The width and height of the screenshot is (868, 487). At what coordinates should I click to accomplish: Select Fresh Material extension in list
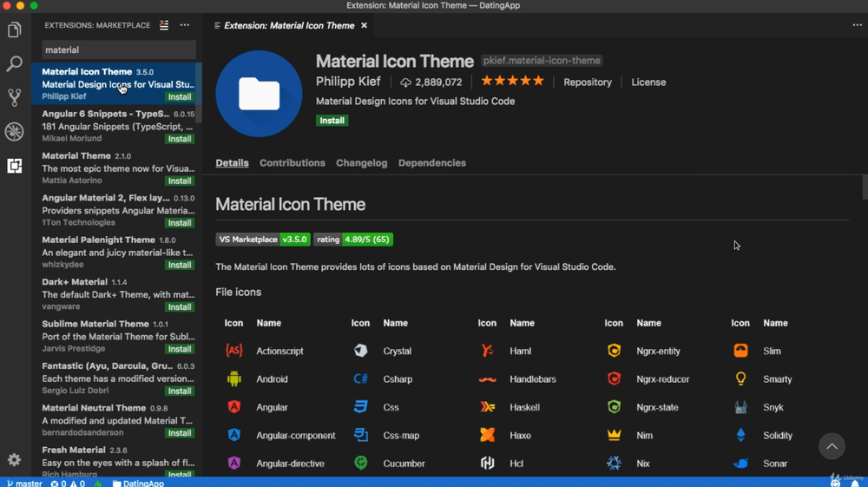pos(118,460)
